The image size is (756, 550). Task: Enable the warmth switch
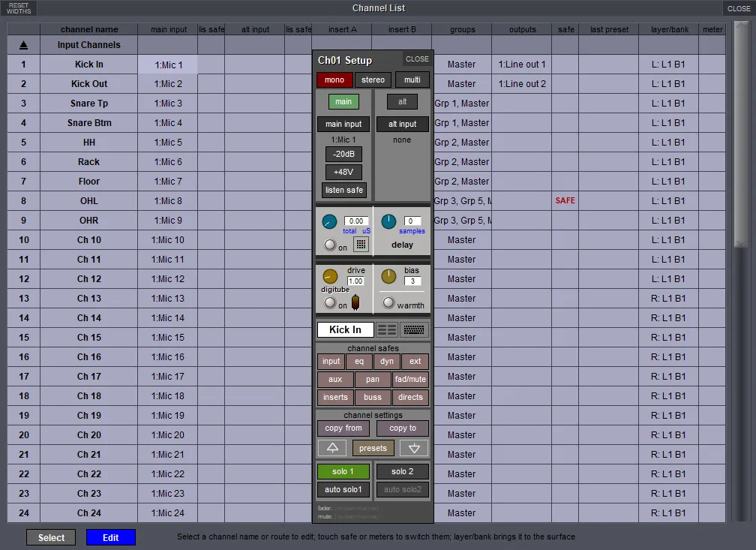click(388, 302)
